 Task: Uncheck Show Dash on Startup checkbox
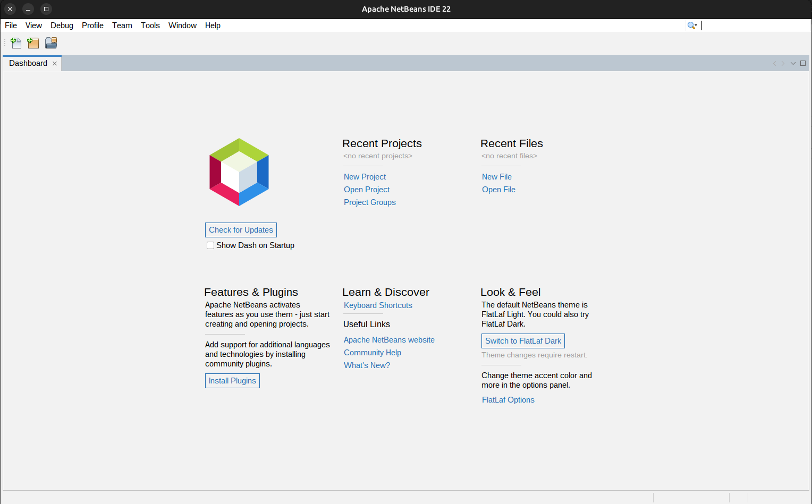pos(210,245)
